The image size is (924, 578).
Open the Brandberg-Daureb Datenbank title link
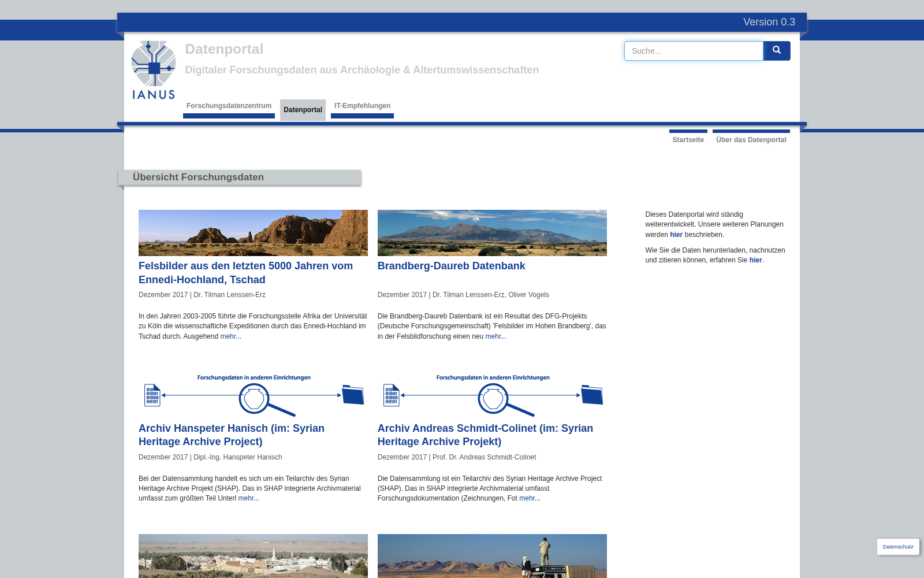(x=451, y=266)
